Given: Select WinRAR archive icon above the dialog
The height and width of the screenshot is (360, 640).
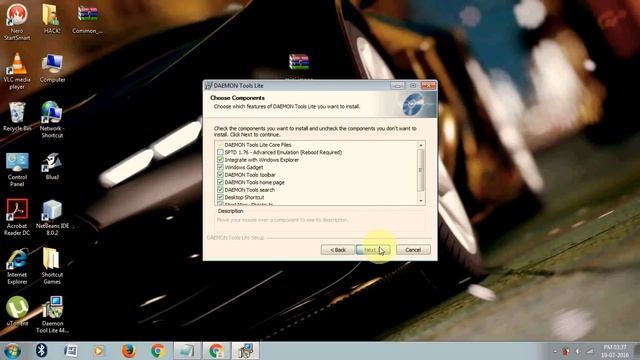Looking at the screenshot, I should tap(299, 62).
